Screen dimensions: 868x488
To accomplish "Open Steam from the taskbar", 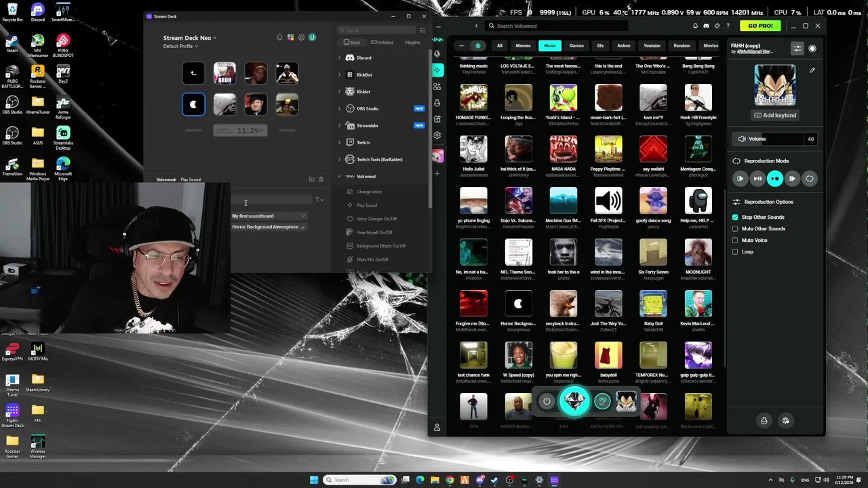I will point(494,480).
